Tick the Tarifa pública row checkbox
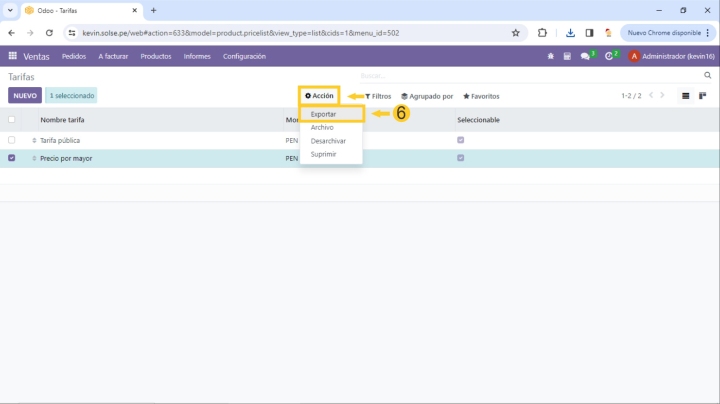The height and width of the screenshot is (404, 720). [12, 140]
